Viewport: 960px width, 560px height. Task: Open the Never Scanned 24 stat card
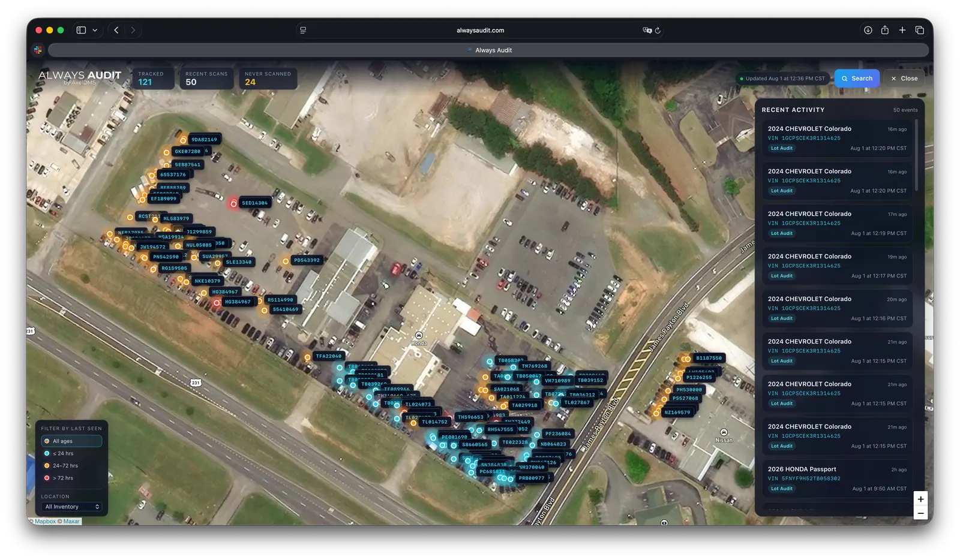point(268,78)
